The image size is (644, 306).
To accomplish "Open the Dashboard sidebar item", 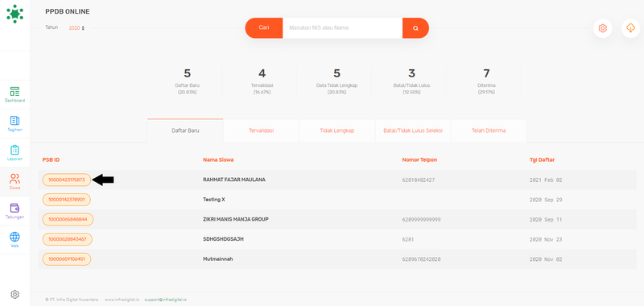I will pyautogui.click(x=14, y=94).
